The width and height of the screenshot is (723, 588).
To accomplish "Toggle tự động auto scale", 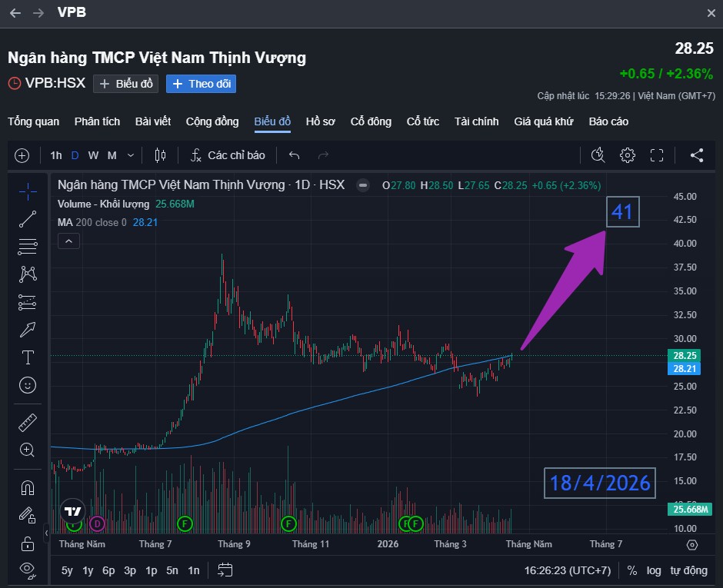I will pos(689,570).
